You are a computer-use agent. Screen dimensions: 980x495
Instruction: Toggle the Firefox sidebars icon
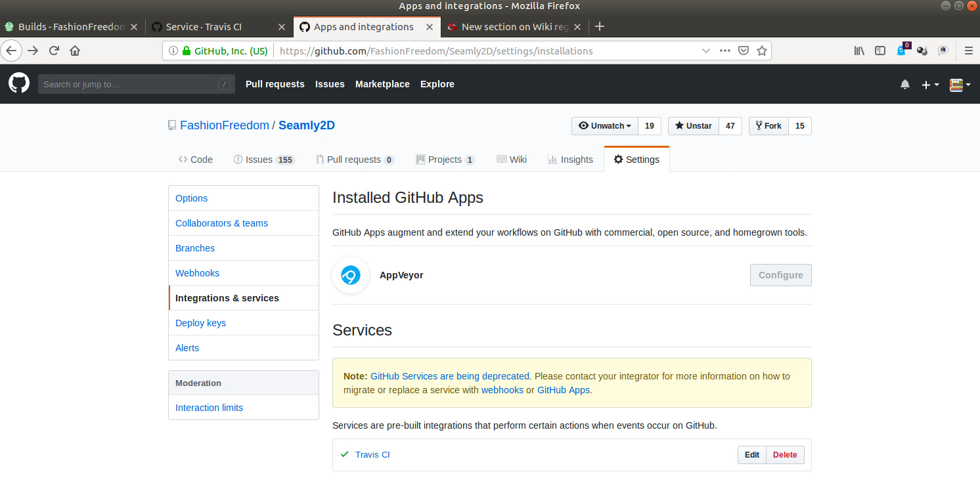click(880, 51)
